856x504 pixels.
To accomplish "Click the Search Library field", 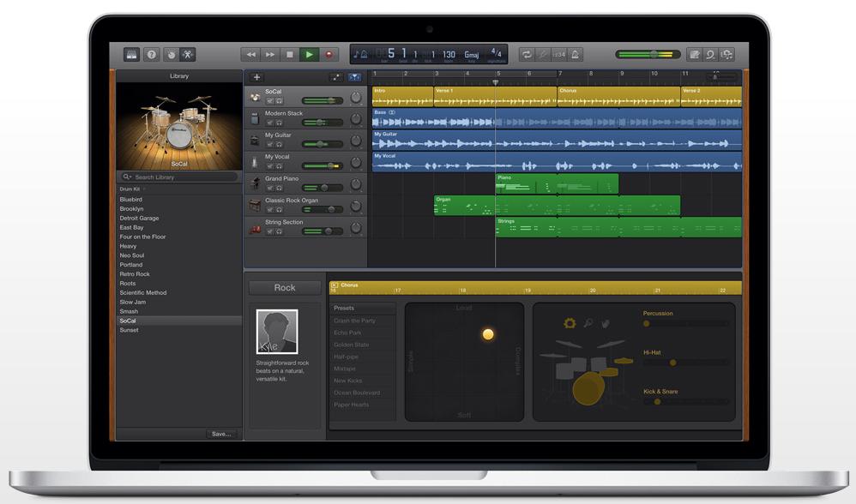I will (179, 177).
